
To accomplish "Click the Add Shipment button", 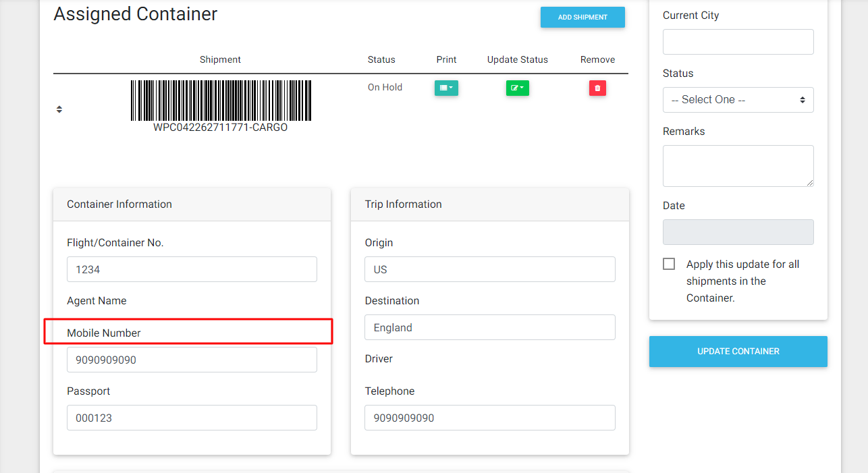I will [x=582, y=18].
